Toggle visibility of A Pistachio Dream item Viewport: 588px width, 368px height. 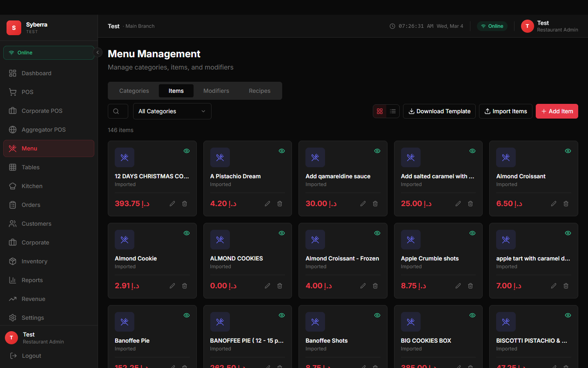point(282,151)
